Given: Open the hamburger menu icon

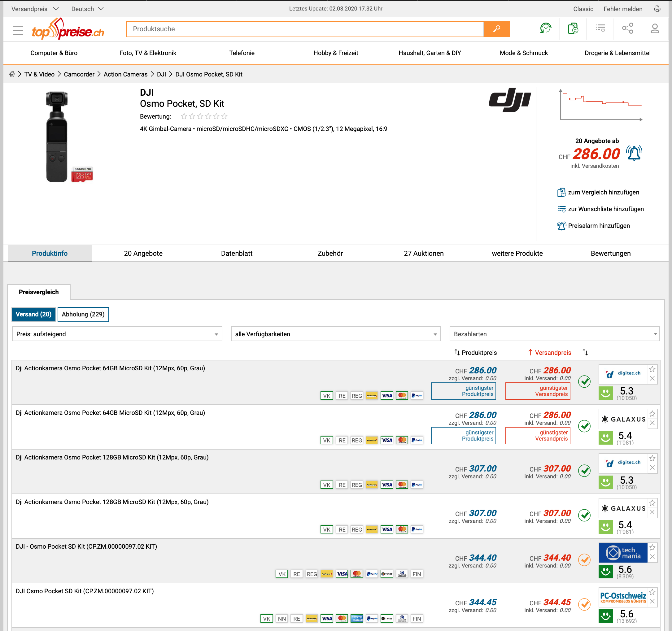Looking at the screenshot, I should 18,30.
